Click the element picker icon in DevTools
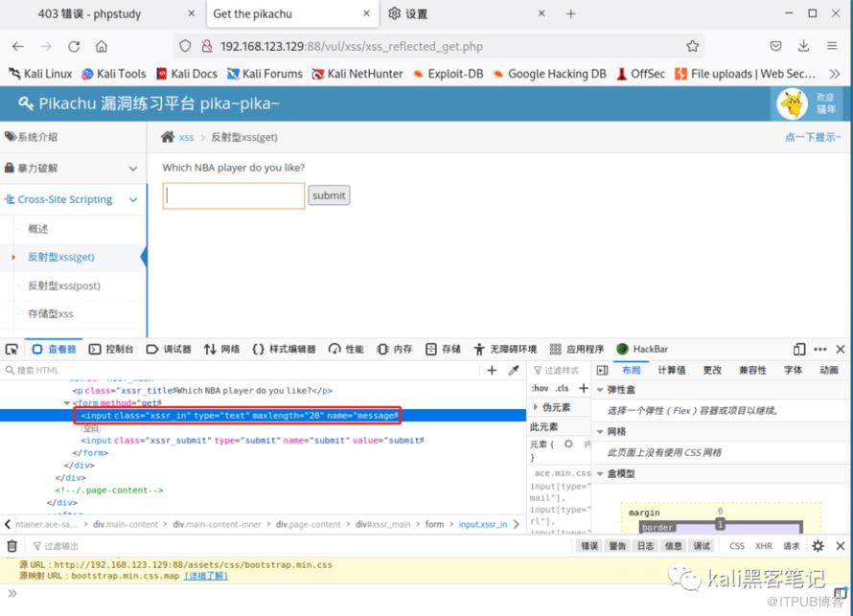 click(12, 350)
